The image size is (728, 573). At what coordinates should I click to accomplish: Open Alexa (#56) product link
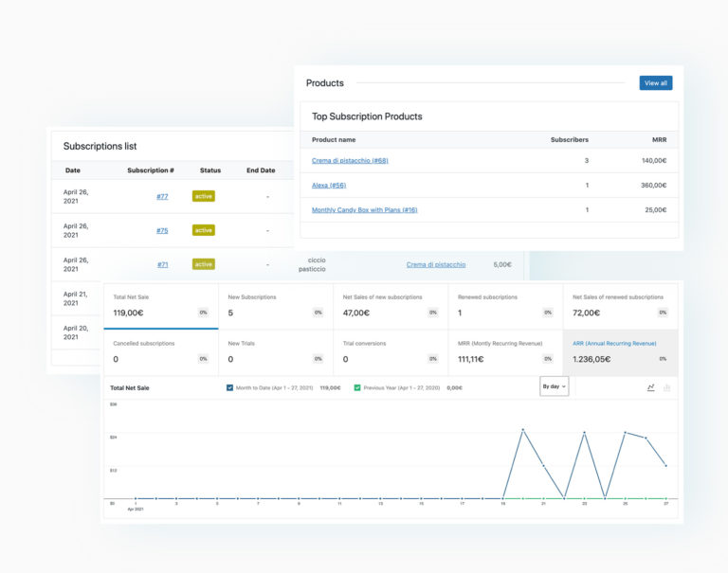pyautogui.click(x=329, y=186)
